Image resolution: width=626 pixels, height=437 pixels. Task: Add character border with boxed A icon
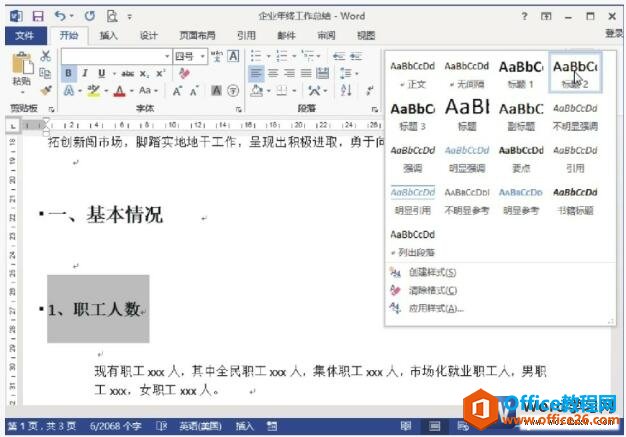233,56
